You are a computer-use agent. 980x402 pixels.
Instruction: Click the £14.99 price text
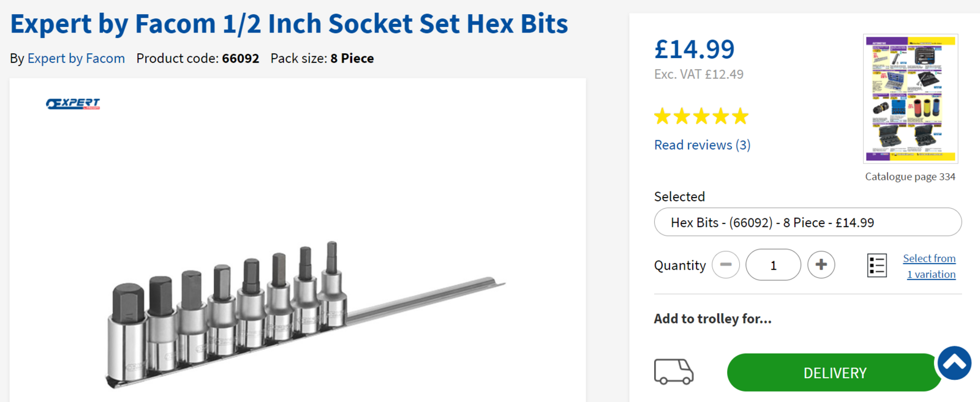pos(694,50)
